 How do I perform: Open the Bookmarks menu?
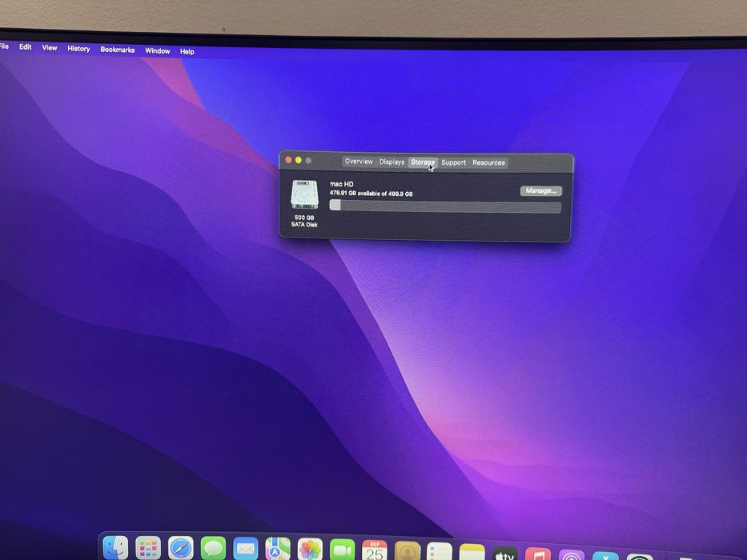[x=117, y=50]
